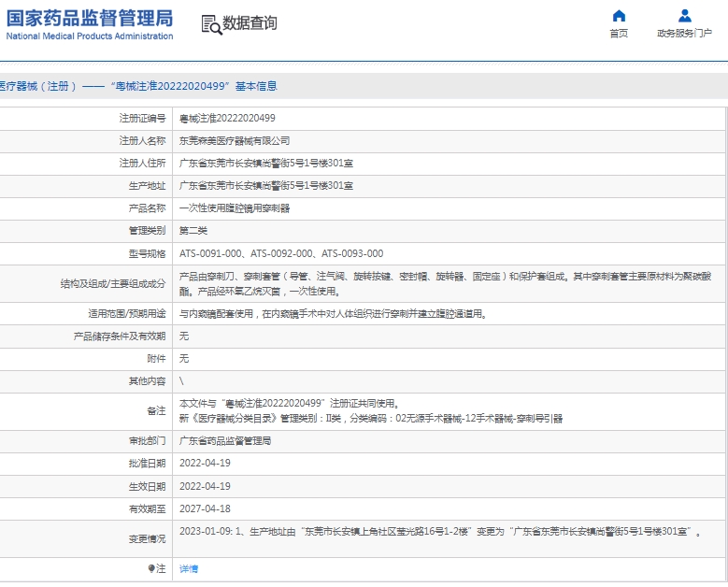Click the 首页 home icon
The height and width of the screenshot is (587, 728).
[619, 16]
